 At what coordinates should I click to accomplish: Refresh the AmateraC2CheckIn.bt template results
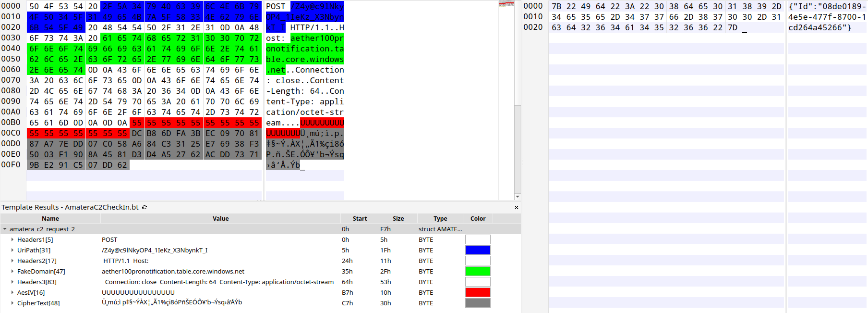(x=145, y=207)
